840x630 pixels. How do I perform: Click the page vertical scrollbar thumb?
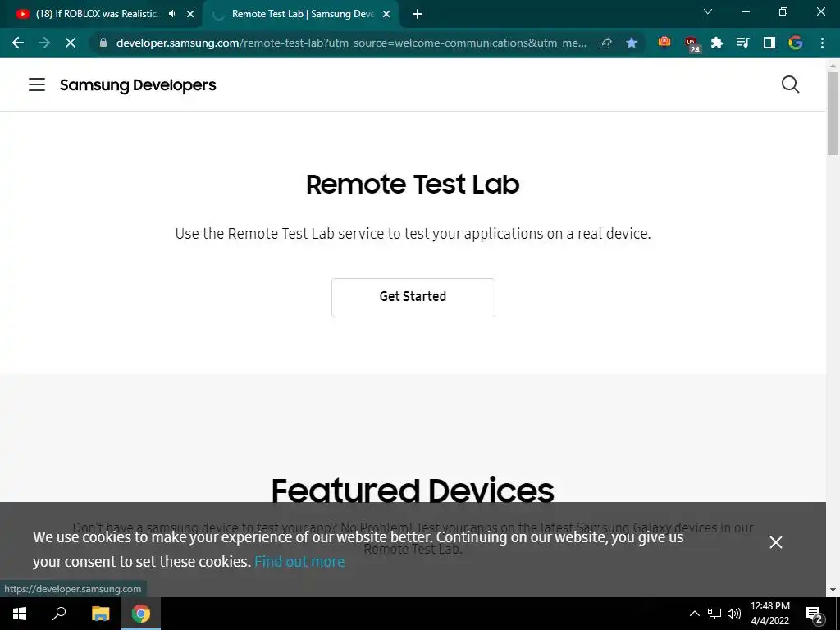[833, 113]
